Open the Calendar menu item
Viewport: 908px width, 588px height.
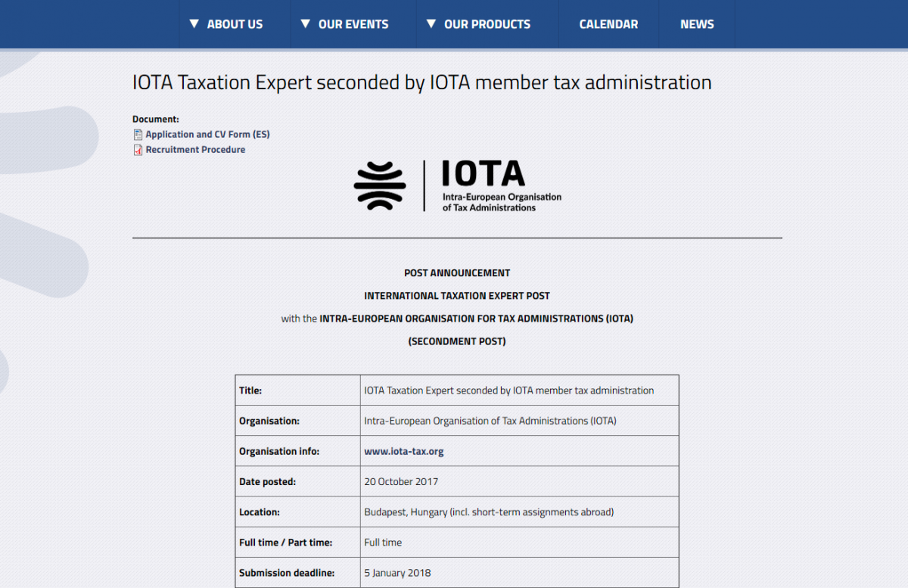[608, 24]
